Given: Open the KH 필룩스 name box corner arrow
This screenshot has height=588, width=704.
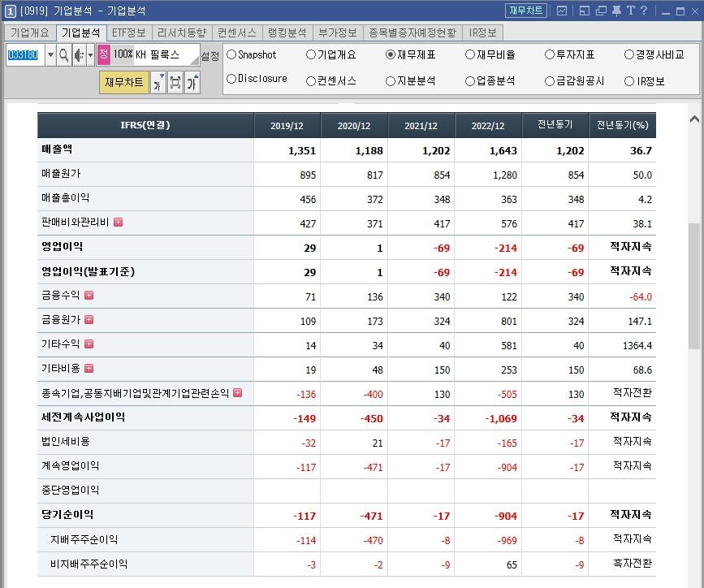Looking at the screenshot, I should point(195,60).
